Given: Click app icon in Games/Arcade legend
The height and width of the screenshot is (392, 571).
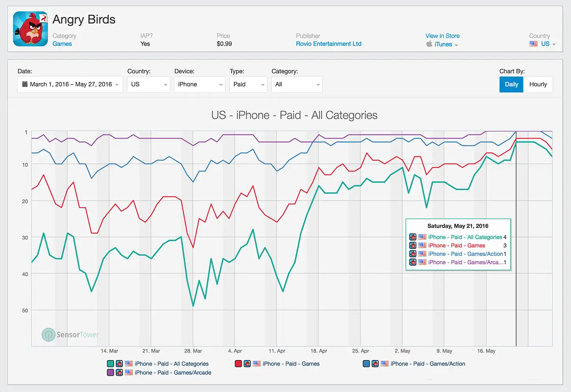Looking at the screenshot, I should click(119, 372).
